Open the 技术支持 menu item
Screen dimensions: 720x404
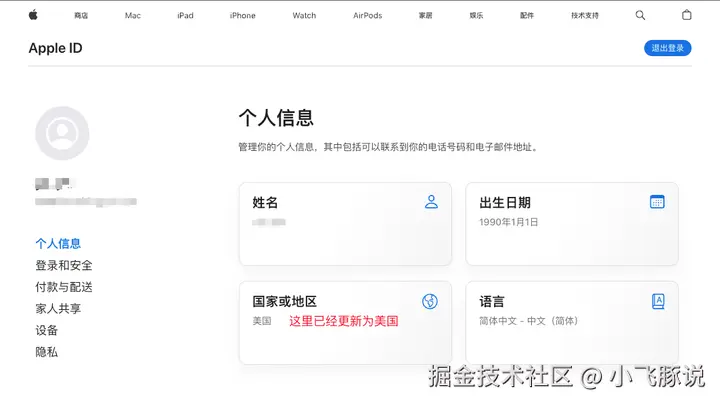[585, 16]
